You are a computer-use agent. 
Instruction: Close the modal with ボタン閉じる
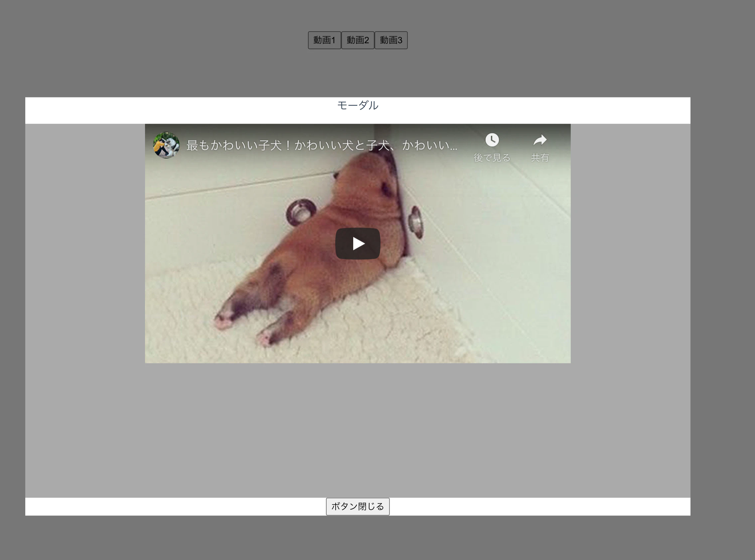coord(358,506)
